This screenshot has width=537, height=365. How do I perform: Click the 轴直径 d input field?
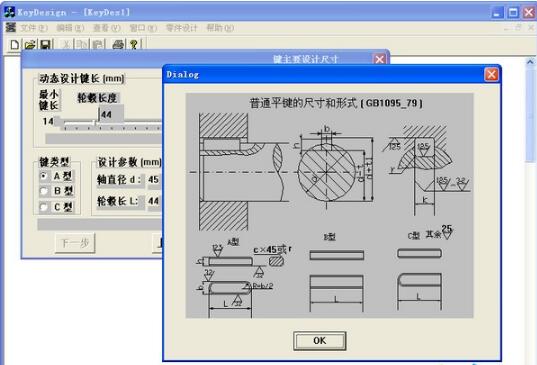click(x=154, y=180)
